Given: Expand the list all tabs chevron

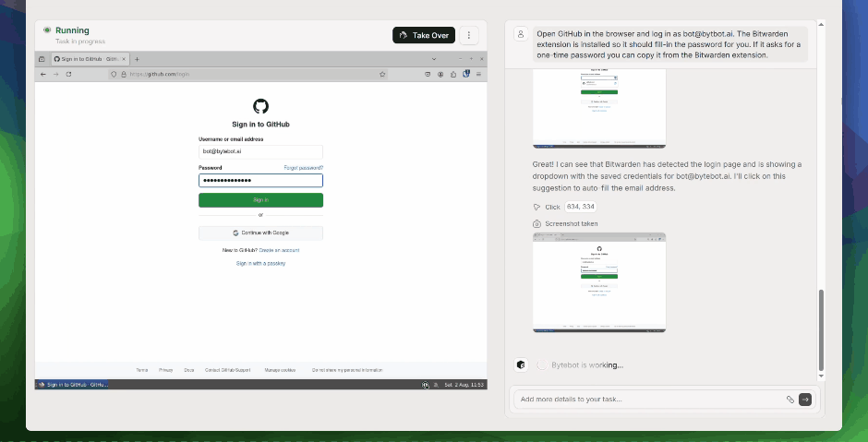Looking at the screenshot, I should pos(433,59).
